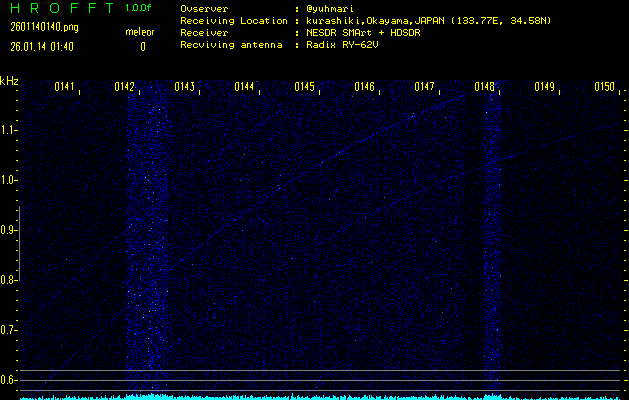Screen dimensions: 629x400
Task: Click the 0149 time marker
Action: (x=544, y=87)
